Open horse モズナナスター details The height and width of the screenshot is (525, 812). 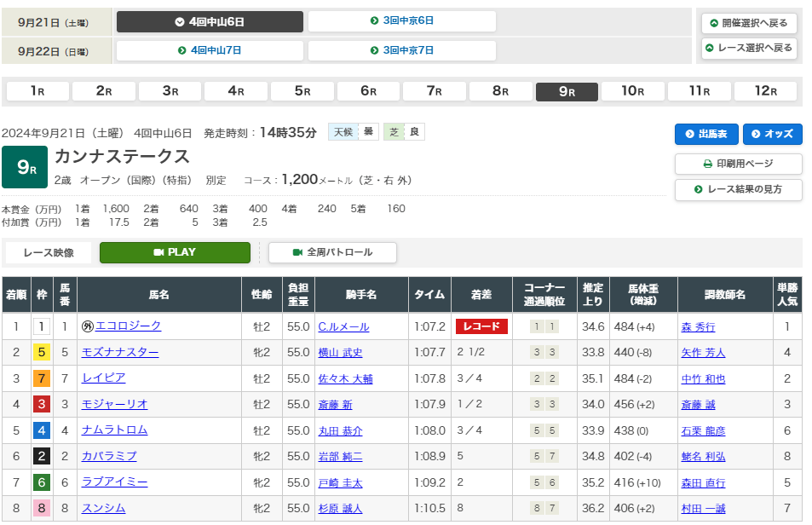(120, 353)
